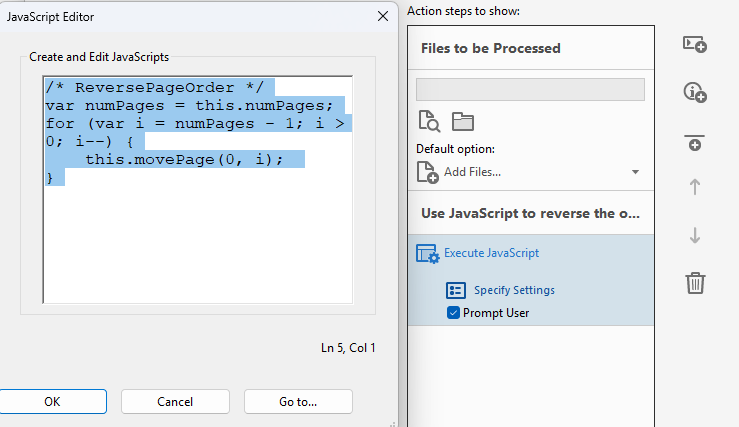Click the add instruction step icon
The image size is (739, 427).
coord(695,44)
